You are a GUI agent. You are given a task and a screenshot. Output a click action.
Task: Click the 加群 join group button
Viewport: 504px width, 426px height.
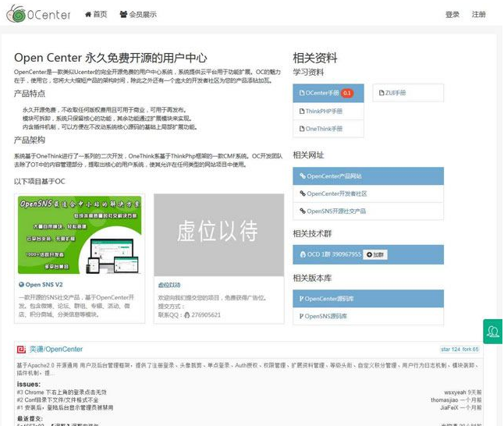pos(375,254)
